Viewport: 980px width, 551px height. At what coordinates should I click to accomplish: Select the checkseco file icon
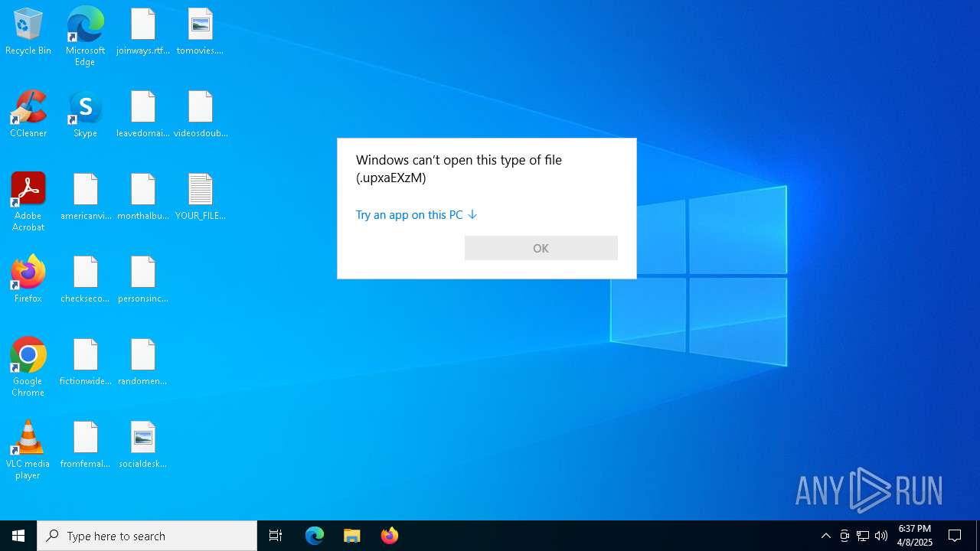(x=85, y=280)
